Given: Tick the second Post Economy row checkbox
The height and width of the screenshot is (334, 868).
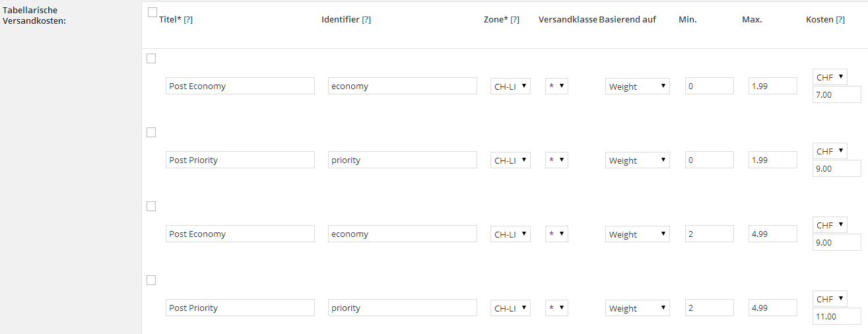Looking at the screenshot, I should [x=151, y=207].
